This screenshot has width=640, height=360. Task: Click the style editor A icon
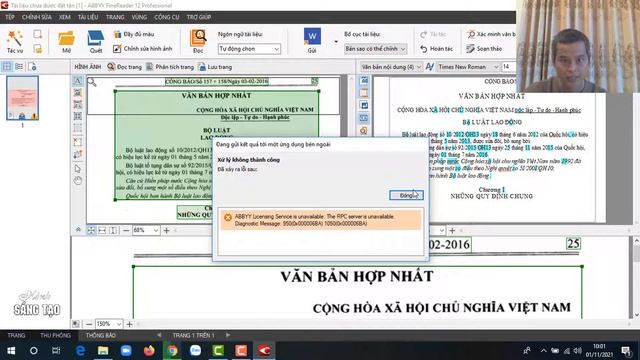point(429,67)
